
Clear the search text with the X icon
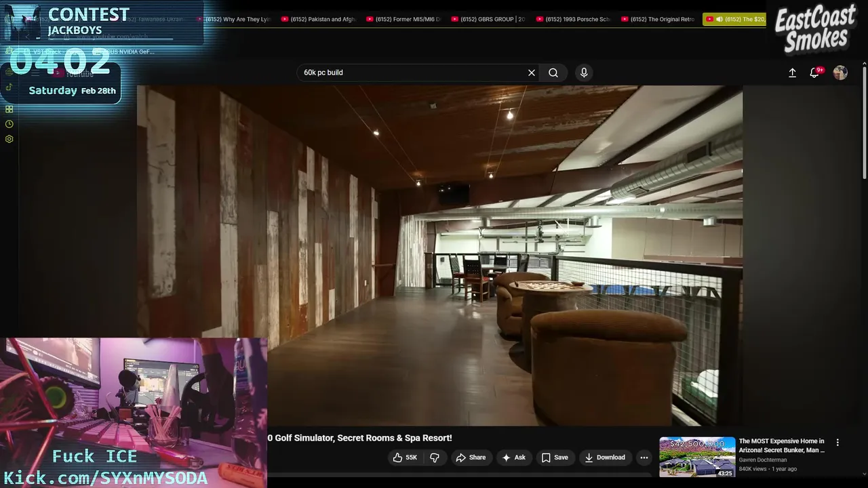tap(532, 73)
